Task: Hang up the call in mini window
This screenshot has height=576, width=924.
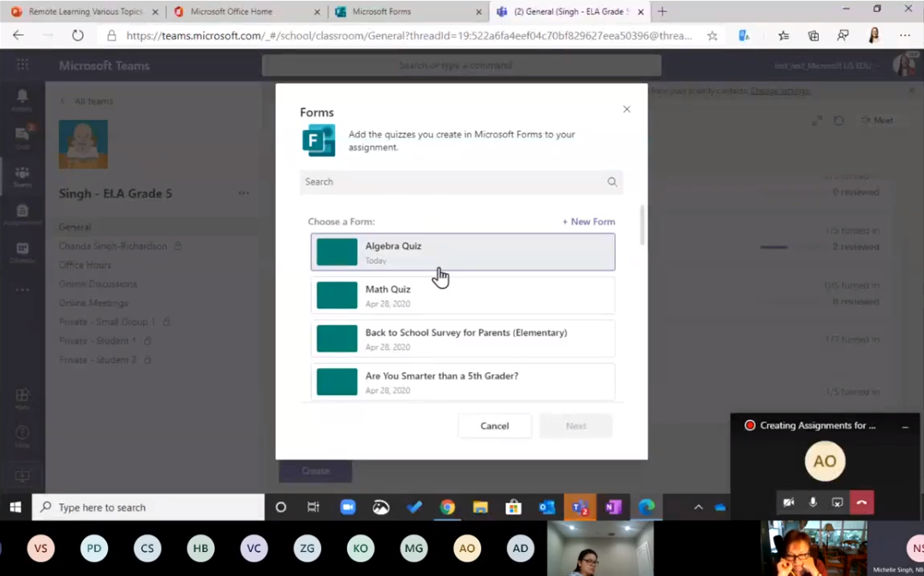Action: (x=861, y=502)
